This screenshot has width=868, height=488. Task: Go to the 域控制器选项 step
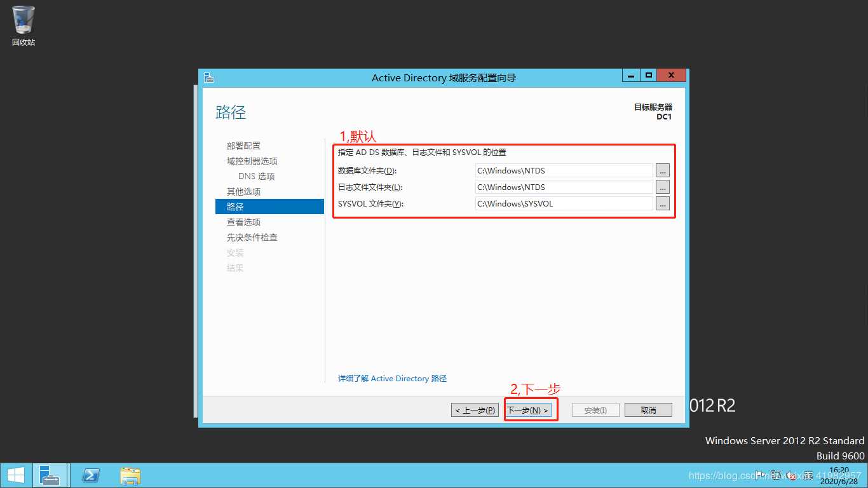(x=252, y=161)
